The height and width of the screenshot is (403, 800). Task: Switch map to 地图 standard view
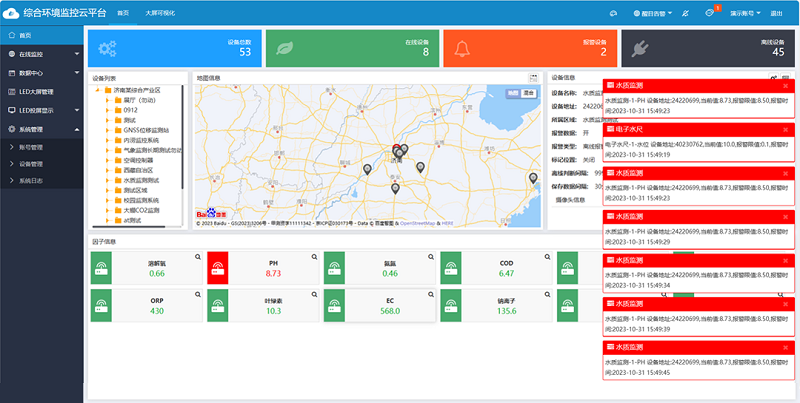513,91
